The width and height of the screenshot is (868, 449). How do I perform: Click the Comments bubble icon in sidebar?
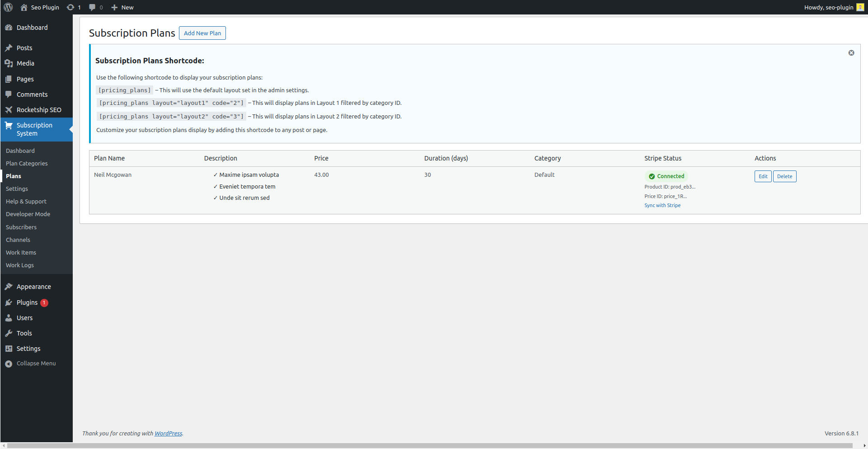pyautogui.click(x=9, y=95)
